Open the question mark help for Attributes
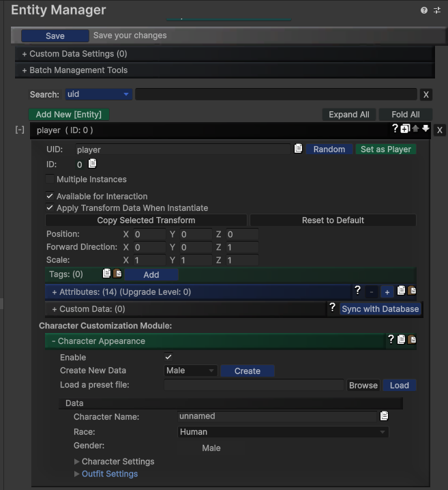Viewport: 448px width, 490px height. pos(358,291)
